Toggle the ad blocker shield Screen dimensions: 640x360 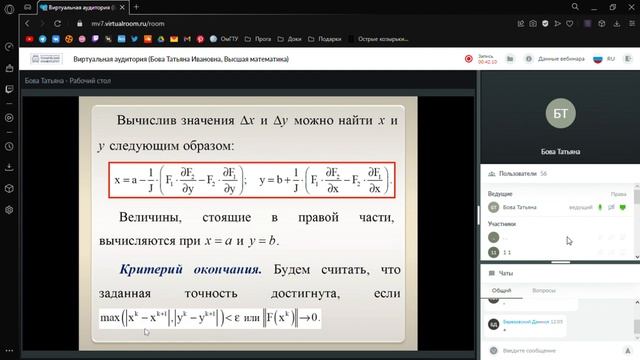click(x=545, y=24)
